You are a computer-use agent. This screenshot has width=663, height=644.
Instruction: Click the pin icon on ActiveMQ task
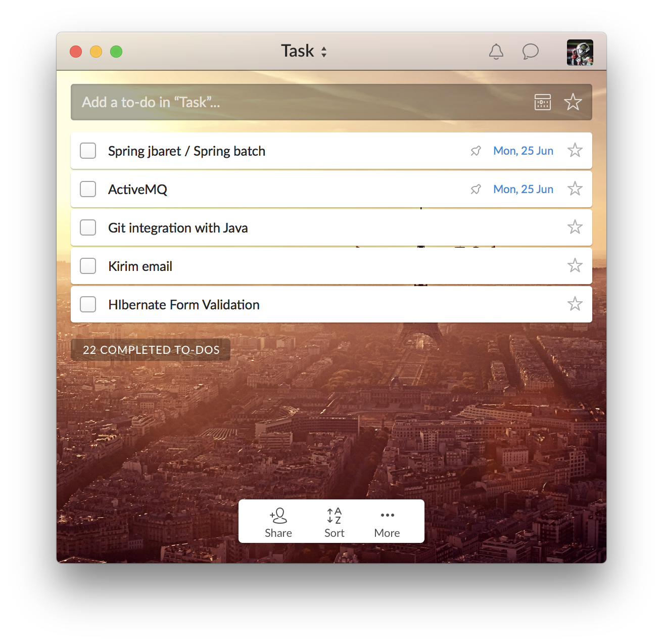click(476, 189)
